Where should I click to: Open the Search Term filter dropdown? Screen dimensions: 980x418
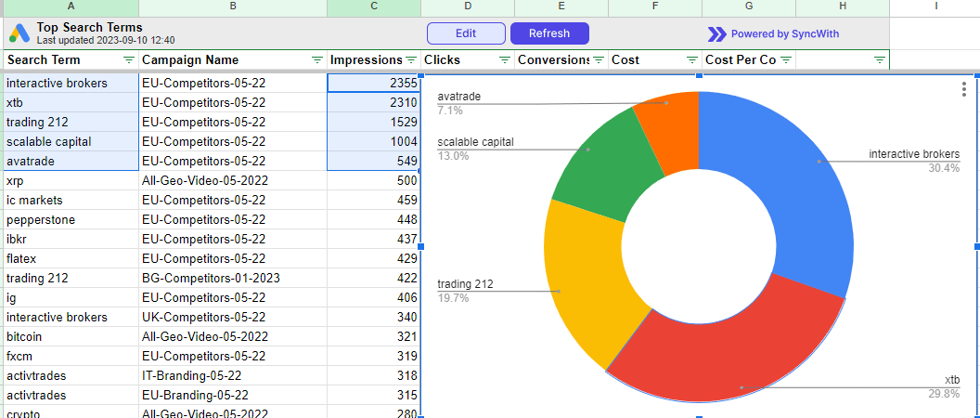tap(129, 60)
